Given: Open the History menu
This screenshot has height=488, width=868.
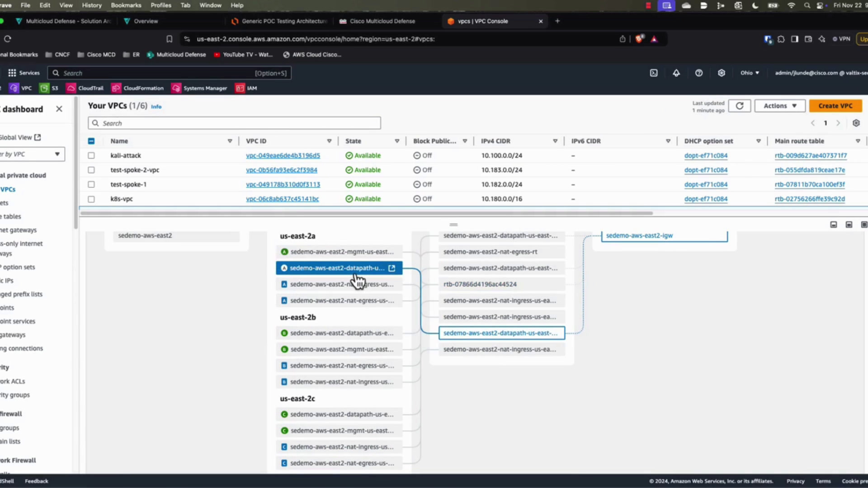Looking at the screenshot, I should coord(92,5).
